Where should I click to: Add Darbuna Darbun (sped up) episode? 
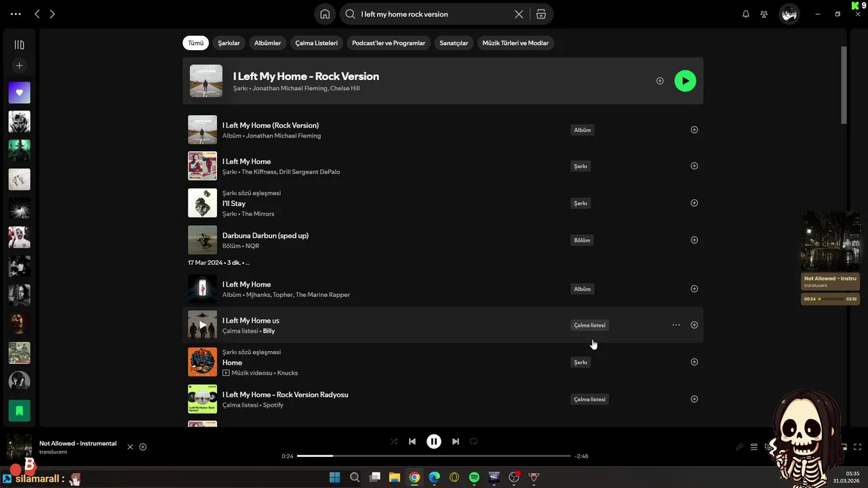pyautogui.click(x=694, y=240)
